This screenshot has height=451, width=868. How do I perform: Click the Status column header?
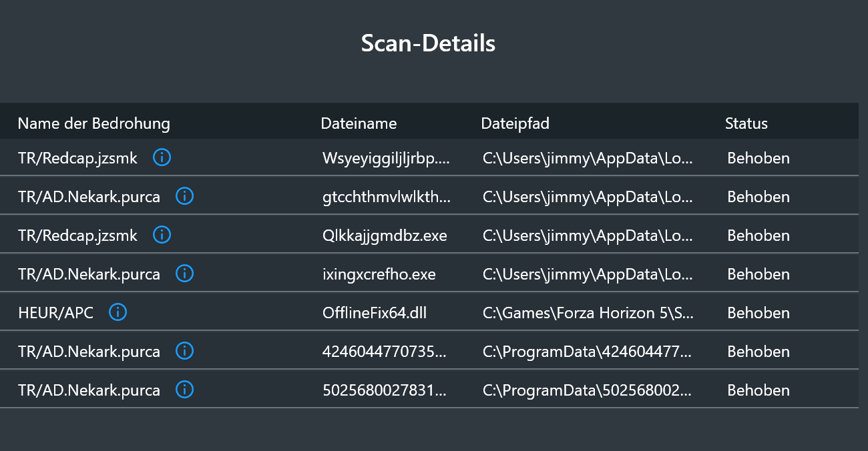[746, 123]
